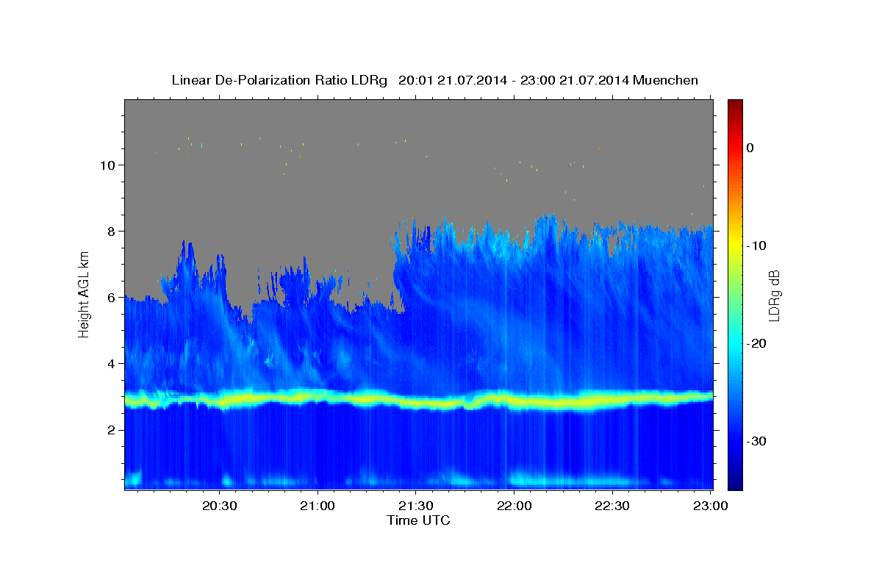Click the yellow melting layer band near 3 km
Image resolution: width=882 pixels, height=588 pixels.
pos(418,400)
